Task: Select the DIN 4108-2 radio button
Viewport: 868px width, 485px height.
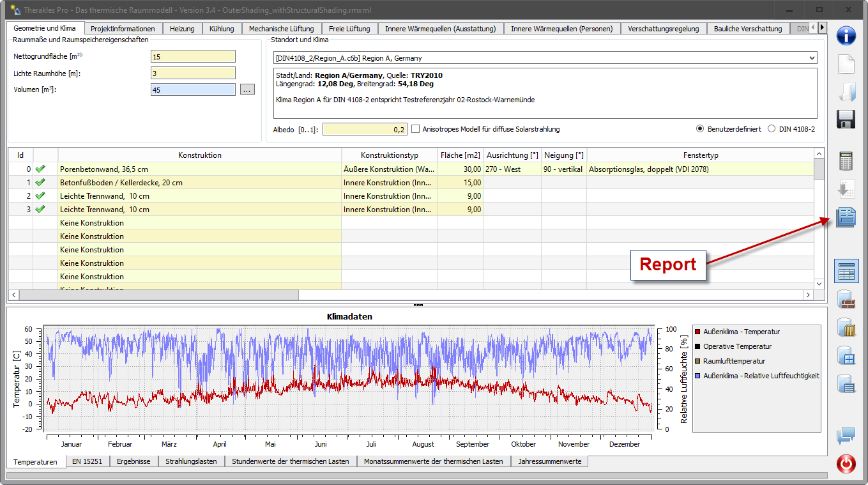Action: coord(771,128)
